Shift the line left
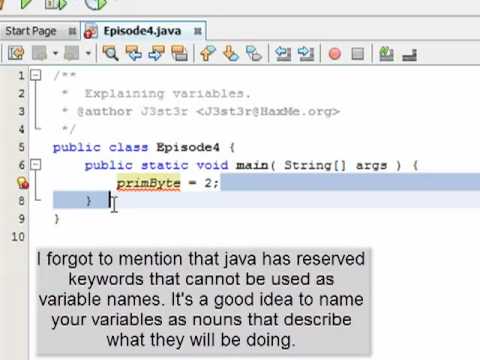The image size is (480, 360). point(283,53)
